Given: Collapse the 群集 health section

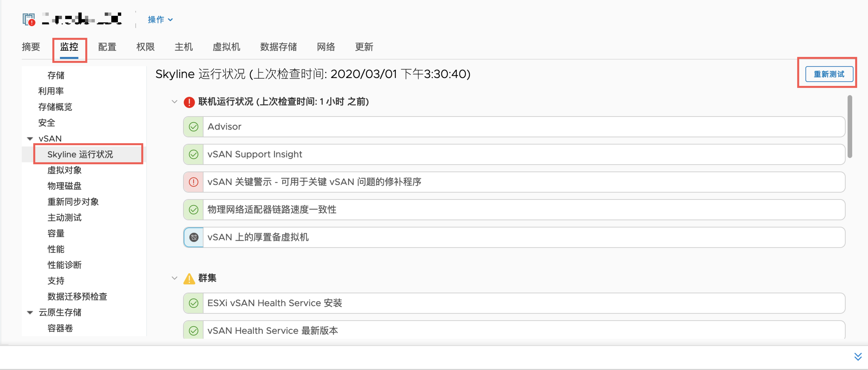Looking at the screenshot, I should pos(174,278).
